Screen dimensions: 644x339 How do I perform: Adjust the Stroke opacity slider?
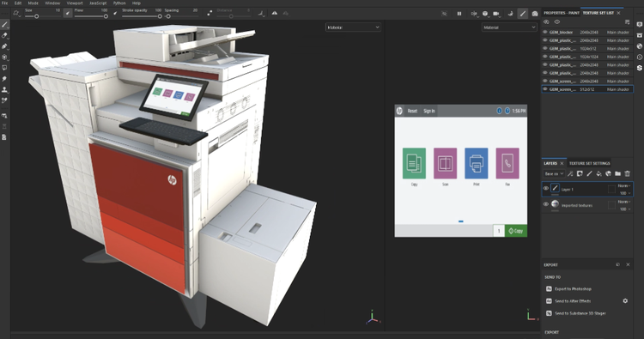pyautogui.click(x=142, y=16)
